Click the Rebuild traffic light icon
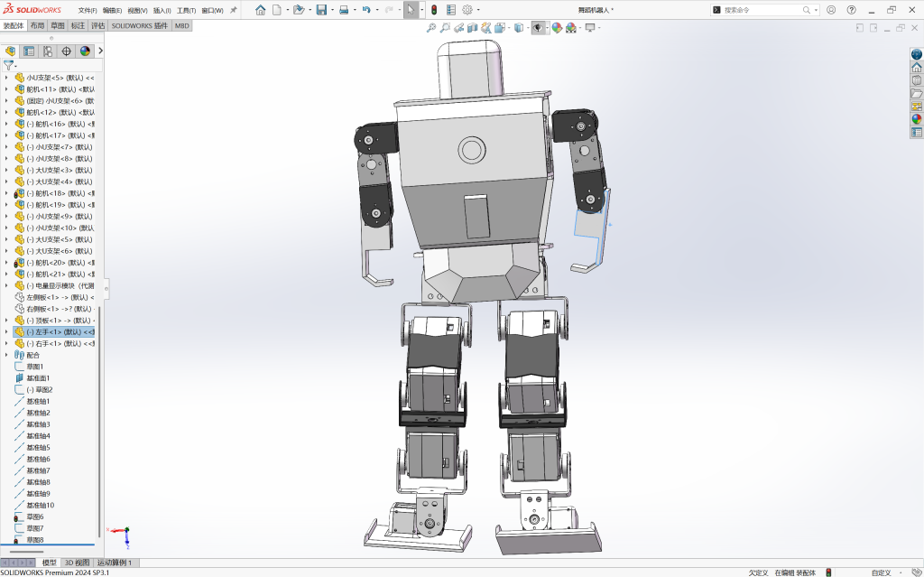Image resolution: width=924 pixels, height=577 pixels. coord(434,10)
